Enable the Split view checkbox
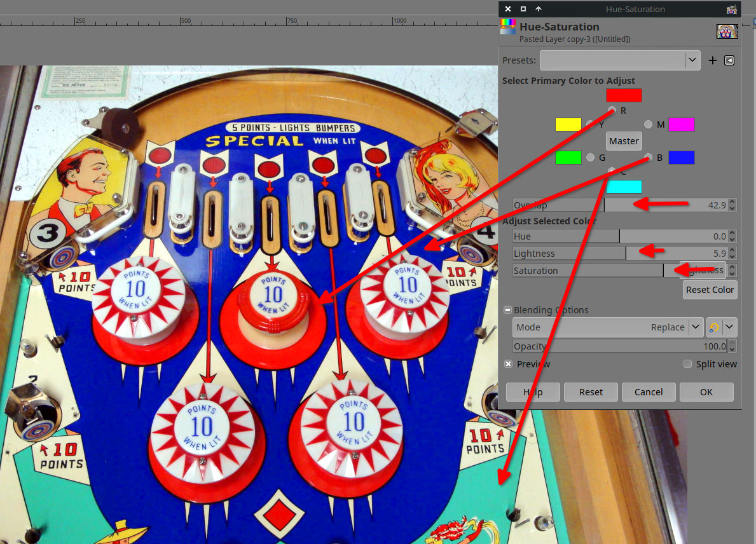Screen dimensions: 756x544 point(687,364)
